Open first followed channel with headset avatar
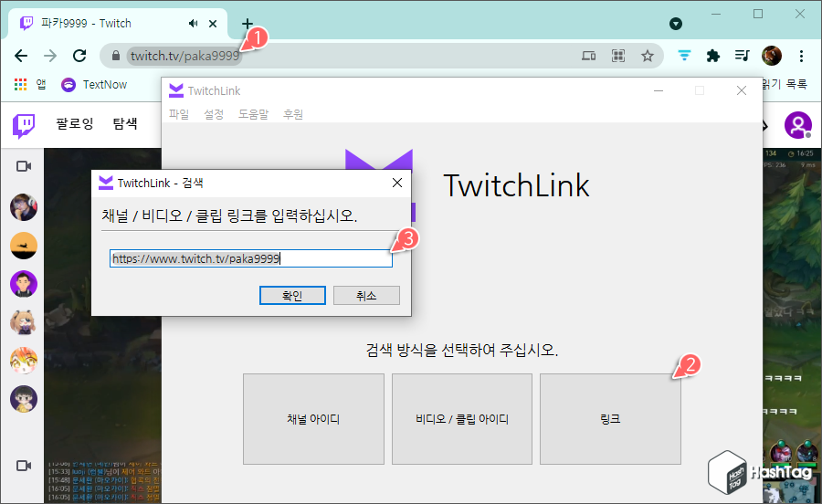The height and width of the screenshot is (504, 822). pyautogui.click(x=24, y=207)
